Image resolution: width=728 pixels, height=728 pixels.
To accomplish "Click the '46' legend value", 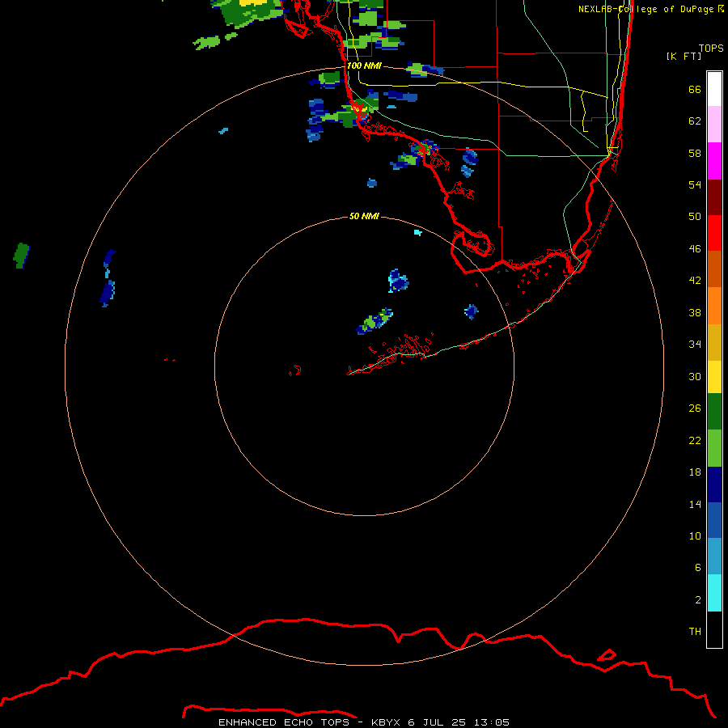I will coord(695,248).
